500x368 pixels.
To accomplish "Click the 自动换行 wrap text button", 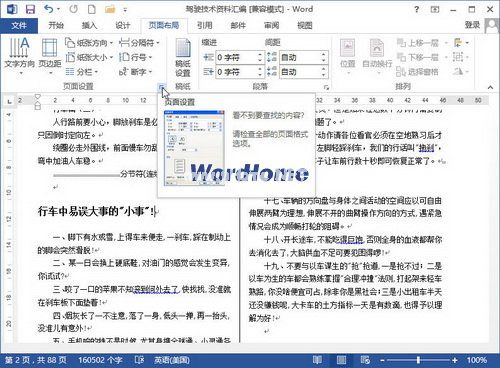I will pyautogui.click(x=377, y=56).
